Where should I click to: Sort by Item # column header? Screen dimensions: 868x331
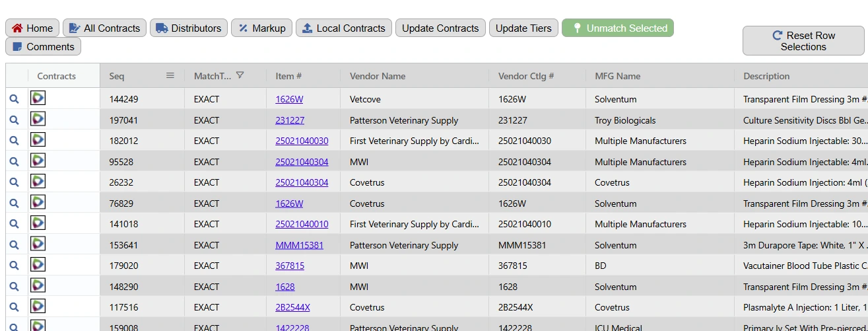(288, 76)
